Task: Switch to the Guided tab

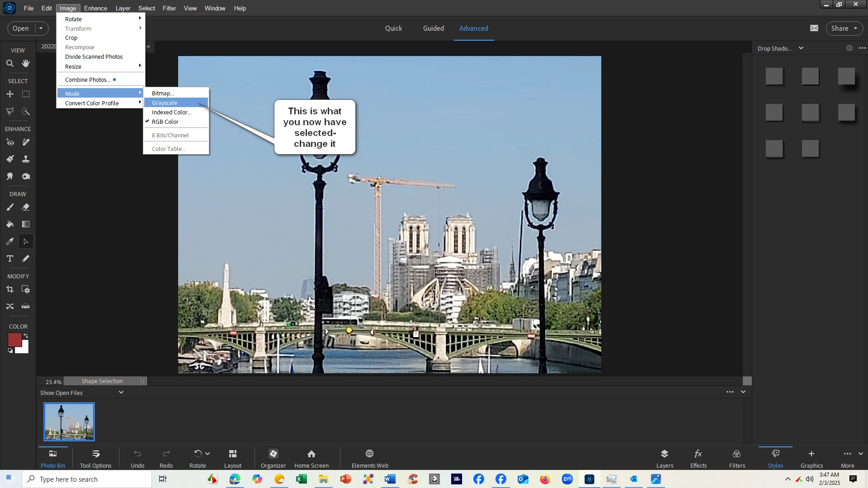Action: 433,28
